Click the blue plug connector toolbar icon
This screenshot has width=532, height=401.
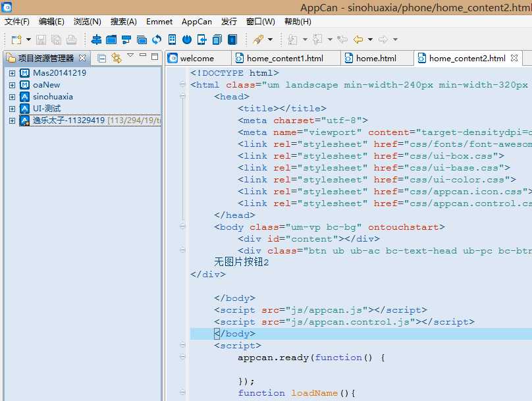point(126,40)
